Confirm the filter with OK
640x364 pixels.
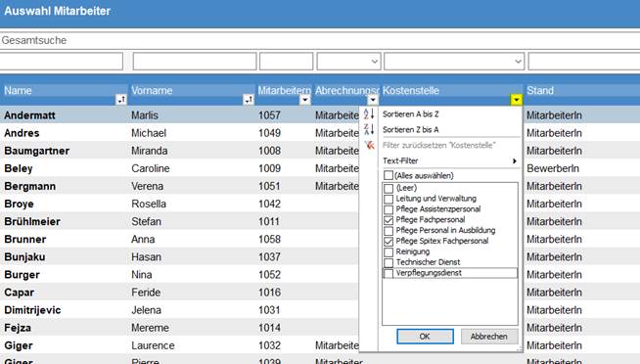tap(425, 337)
